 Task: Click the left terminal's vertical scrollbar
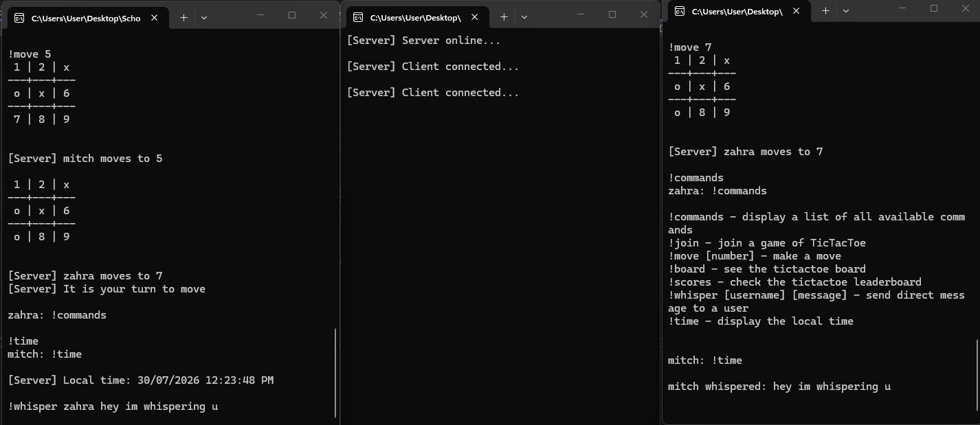(335, 373)
